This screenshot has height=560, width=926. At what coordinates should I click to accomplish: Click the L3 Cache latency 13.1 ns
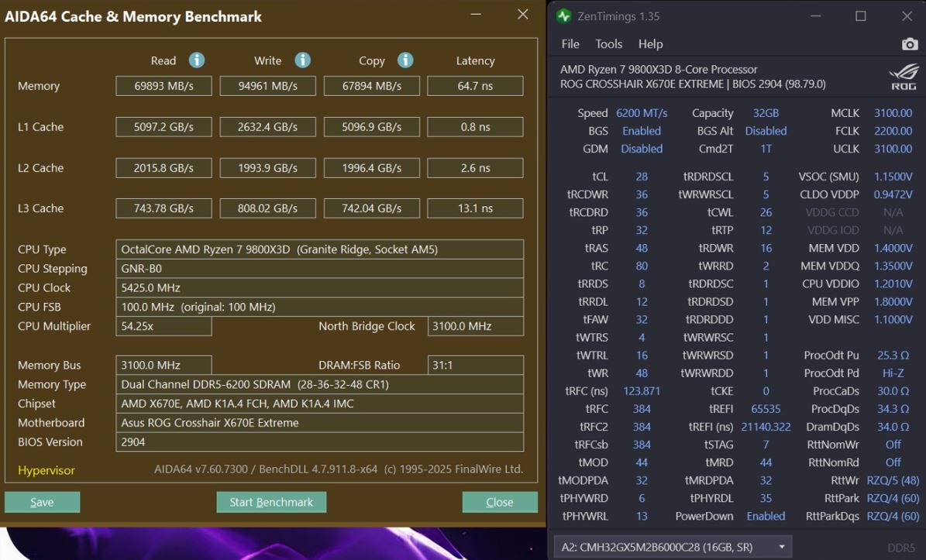click(x=476, y=208)
